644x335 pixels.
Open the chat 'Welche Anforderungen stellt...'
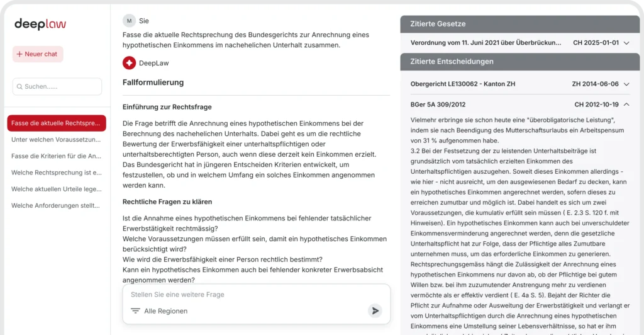pyautogui.click(x=57, y=205)
